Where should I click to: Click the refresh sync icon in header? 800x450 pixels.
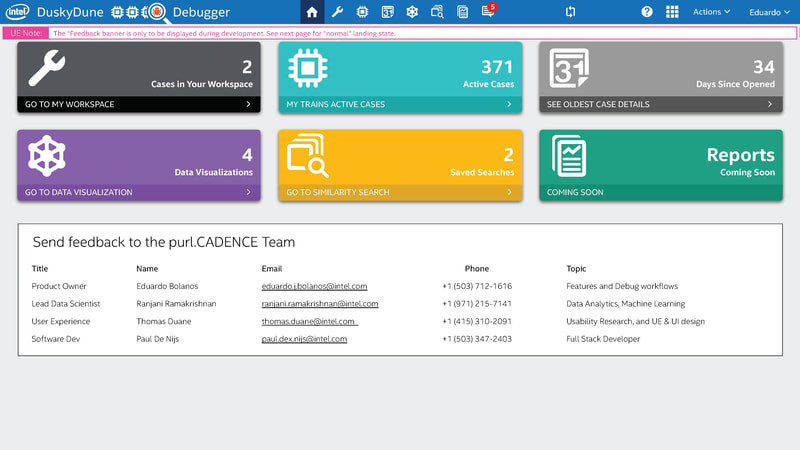pyautogui.click(x=570, y=12)
